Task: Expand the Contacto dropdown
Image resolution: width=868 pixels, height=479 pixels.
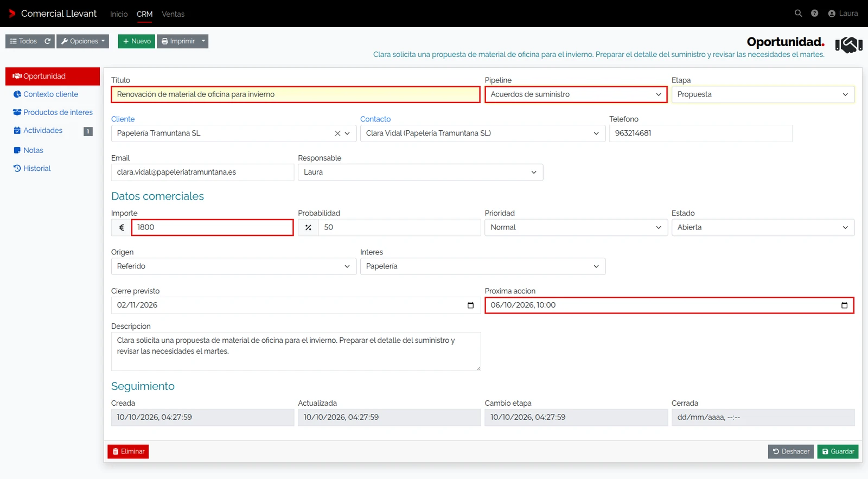Action: [x=483, y=133]
